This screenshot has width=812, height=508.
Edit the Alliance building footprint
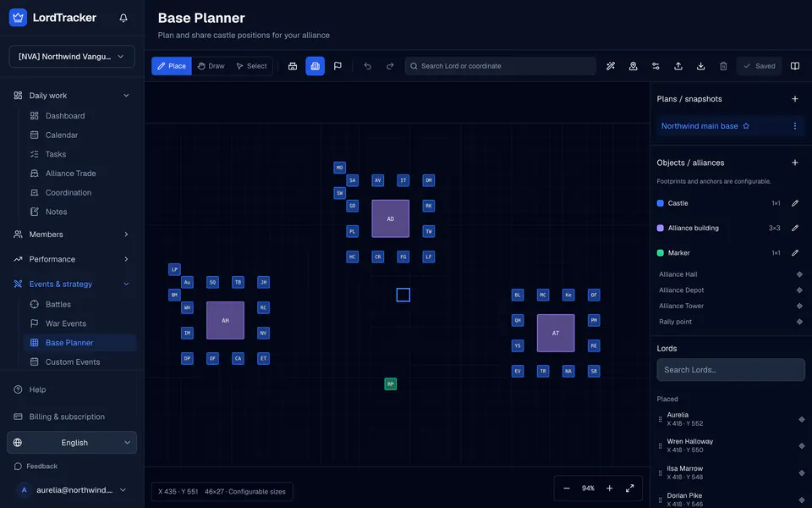point(795,228)
